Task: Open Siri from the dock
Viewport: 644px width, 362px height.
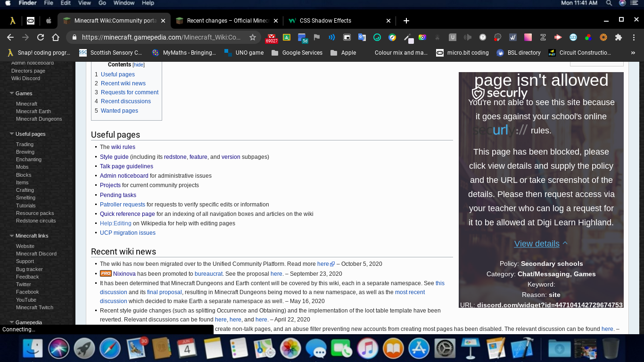Action: tap(59, 349)
